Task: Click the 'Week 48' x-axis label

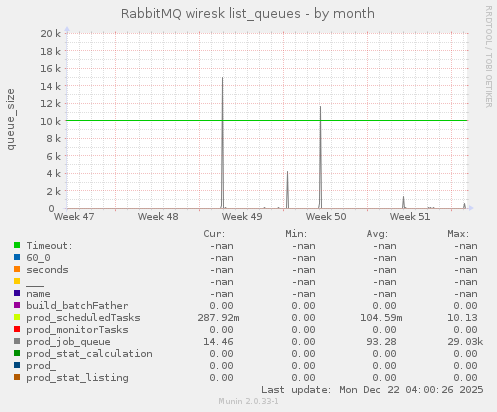Action: pyautogui.click(x=158, y=217)
